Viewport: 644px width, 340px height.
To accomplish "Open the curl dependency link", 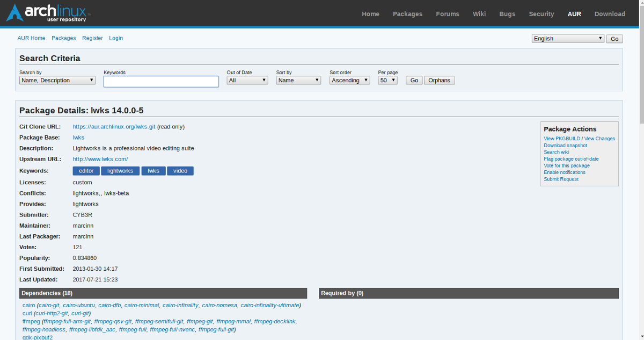I will click(27, 313).
